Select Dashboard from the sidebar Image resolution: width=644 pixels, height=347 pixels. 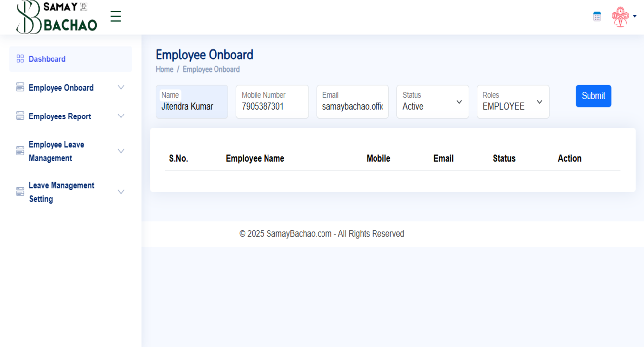coord(47,58)
